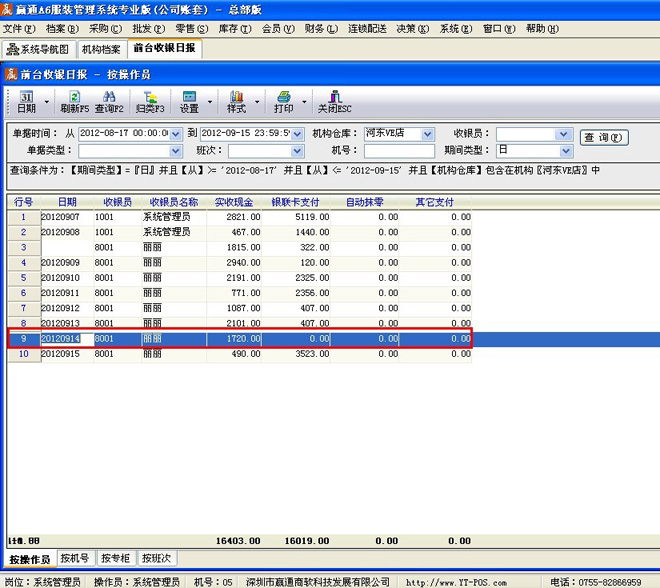Open the 机构仓库 combo box dropdown
Screen dimensions: 660x588
coord(428,134)
